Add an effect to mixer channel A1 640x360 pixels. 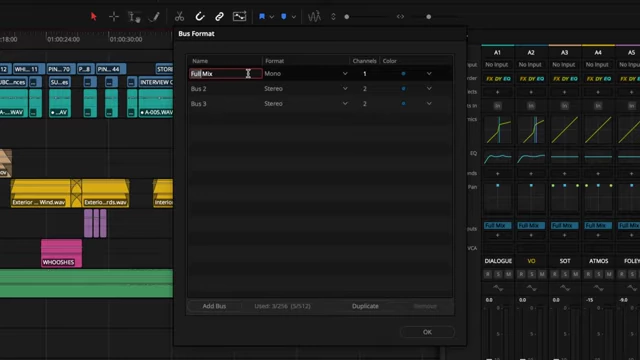[x=497, y=92]
